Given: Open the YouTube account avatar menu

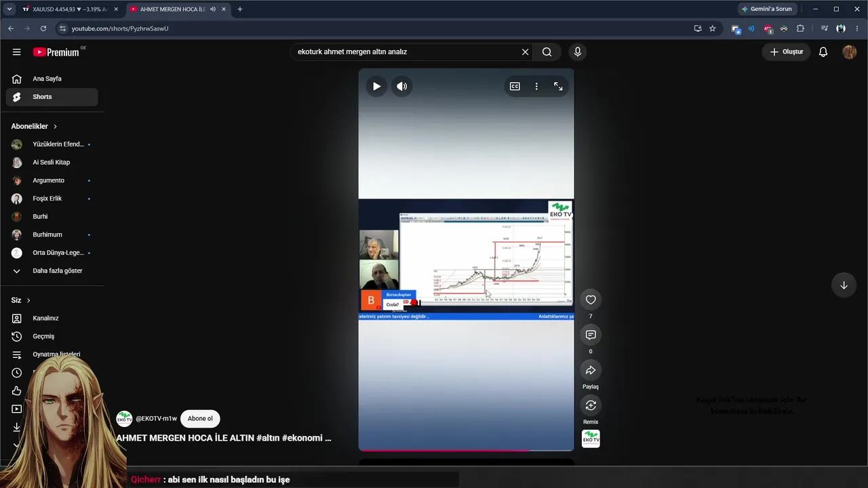Looking at the screenshot, I should (849, 52).
